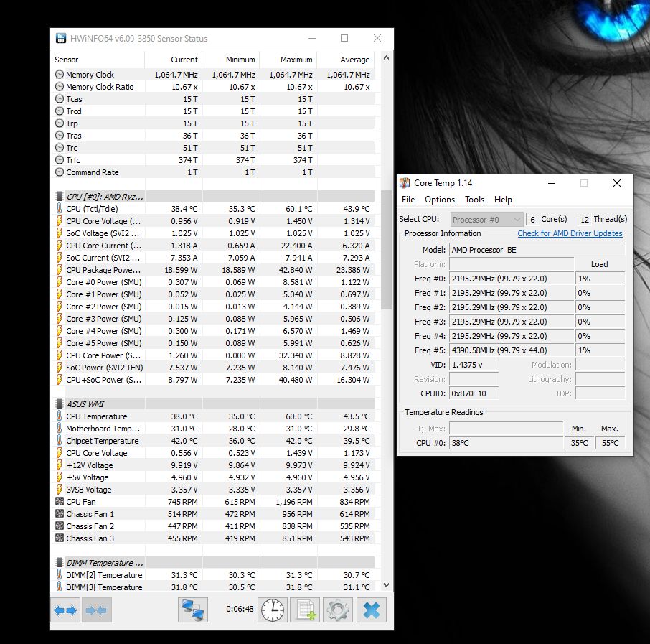This screenshot has width=650, height=644.
Task: Click the Maximum column header
Action: coord(288,60)
